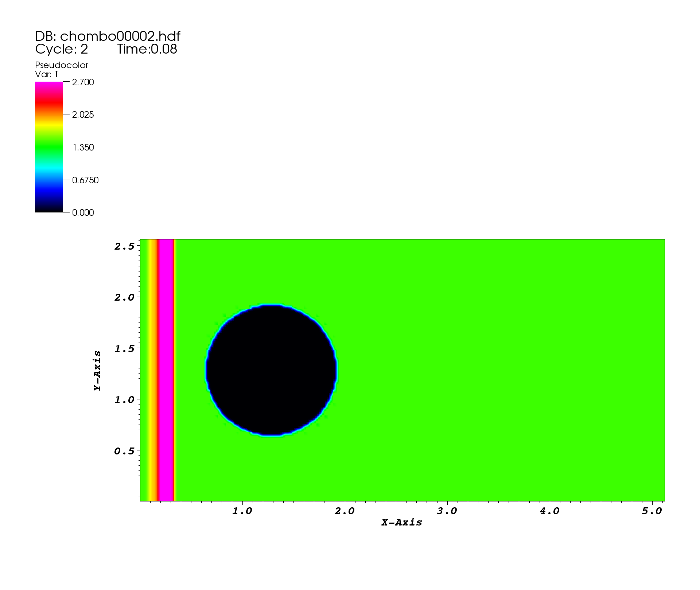Click the color legend bar
700x590 pixels.
[49, 147]
